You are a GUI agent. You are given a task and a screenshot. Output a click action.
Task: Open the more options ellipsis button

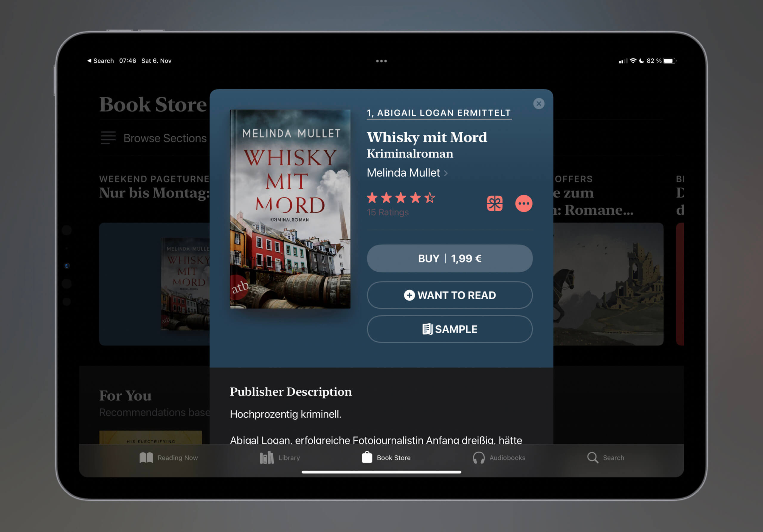(x=524, y=203)
